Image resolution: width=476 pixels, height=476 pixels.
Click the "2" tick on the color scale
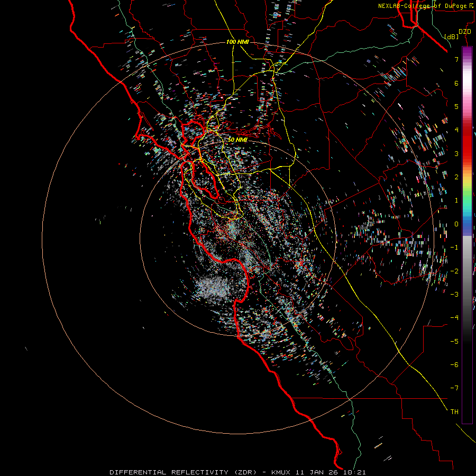pyautogui.click(x=456, y=177)
